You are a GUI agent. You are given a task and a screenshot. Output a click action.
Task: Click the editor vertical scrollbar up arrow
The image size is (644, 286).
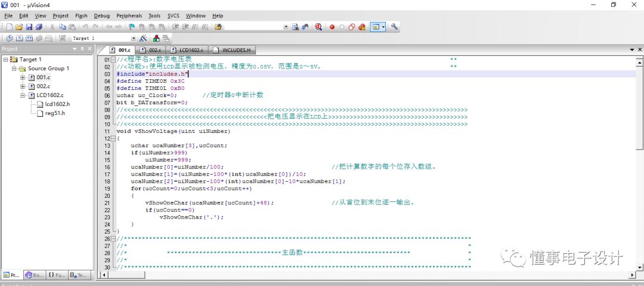pos(639,63)
